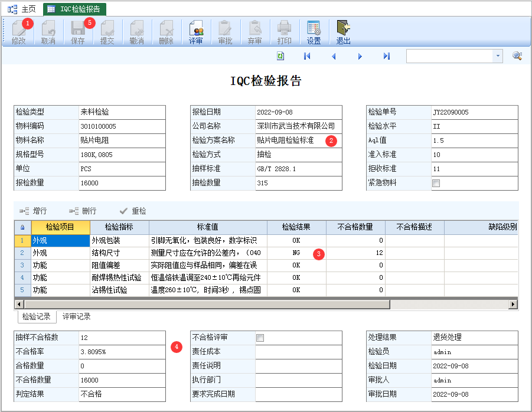
Task: Go to the previous record arrow
Action: [334, 56]
